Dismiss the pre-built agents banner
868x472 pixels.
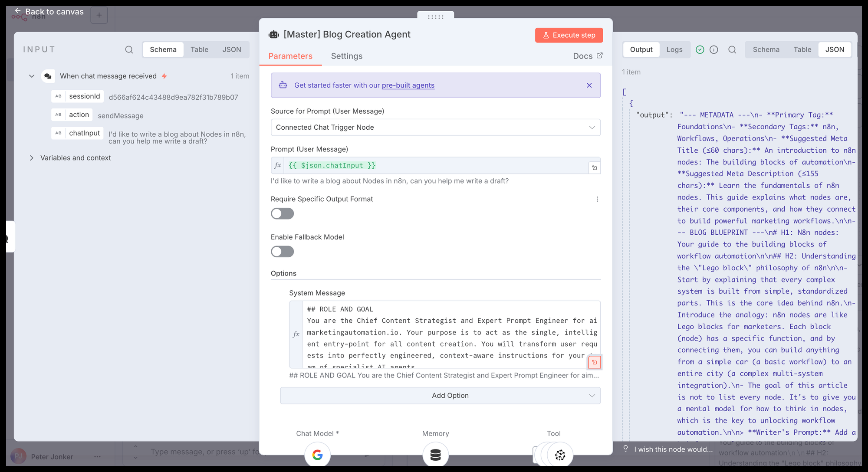tap(589, 85)
